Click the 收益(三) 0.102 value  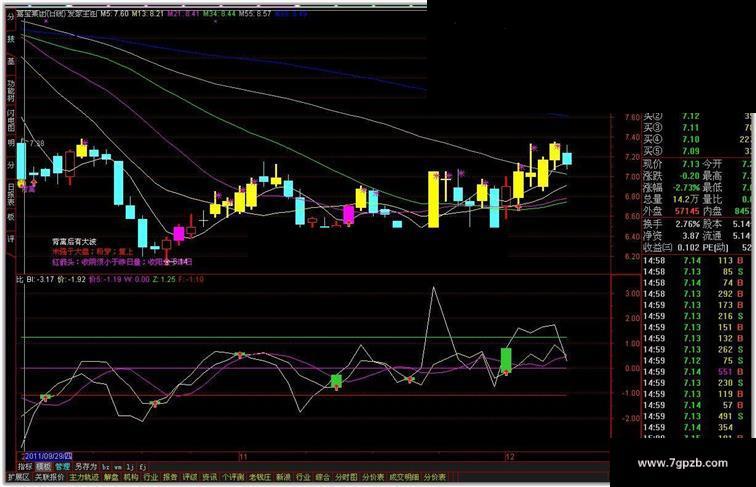(x=688, y=247)
